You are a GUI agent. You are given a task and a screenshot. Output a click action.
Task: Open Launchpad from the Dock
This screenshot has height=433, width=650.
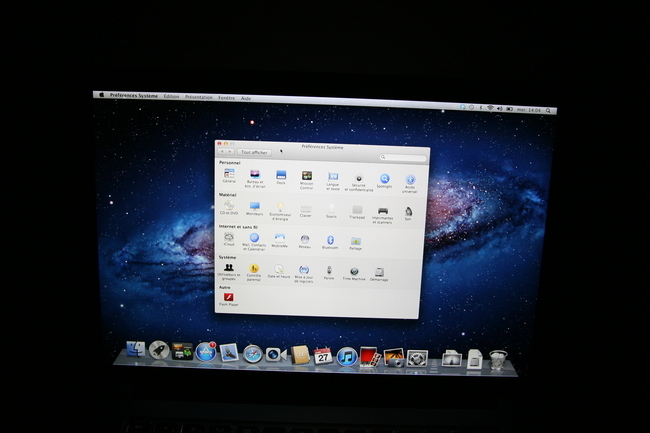click(159, 351)
